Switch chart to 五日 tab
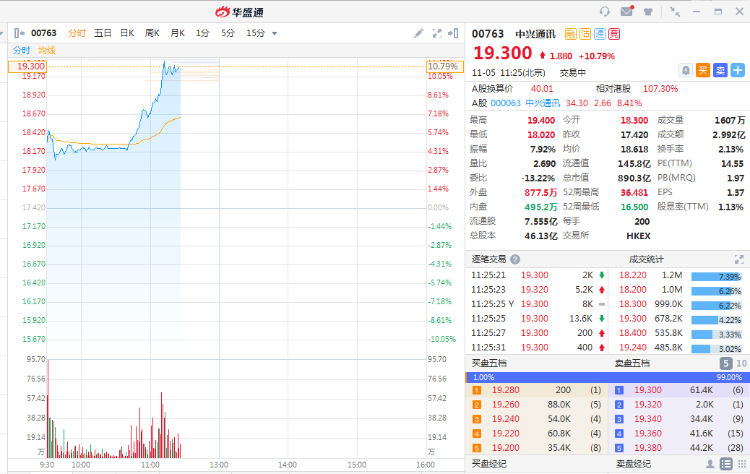 102,33
